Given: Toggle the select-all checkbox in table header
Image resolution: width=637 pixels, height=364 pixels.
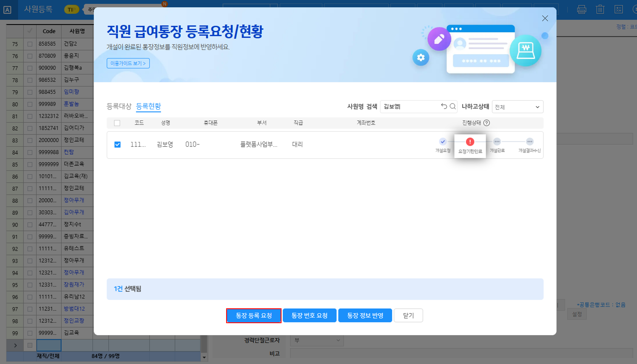Looking at the screenshot, I should tap(117, 123).
